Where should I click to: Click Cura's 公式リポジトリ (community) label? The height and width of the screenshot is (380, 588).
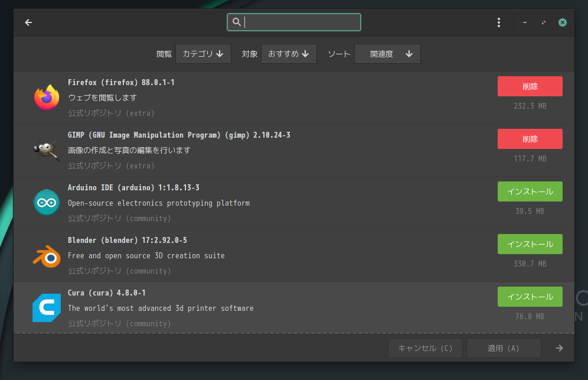pos(119,323)
